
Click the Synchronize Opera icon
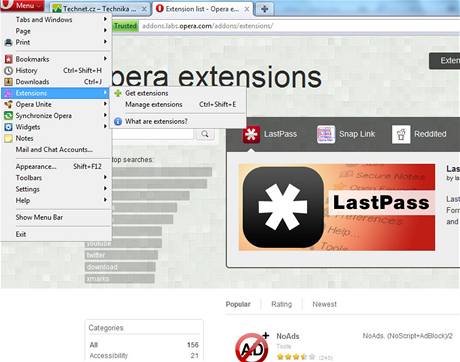(x=8, y=116)
